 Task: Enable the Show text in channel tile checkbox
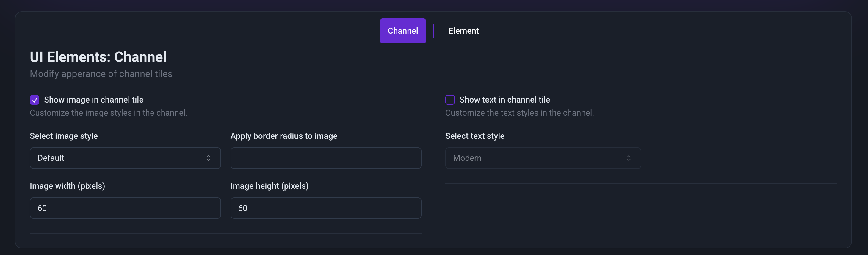point(450,100)
